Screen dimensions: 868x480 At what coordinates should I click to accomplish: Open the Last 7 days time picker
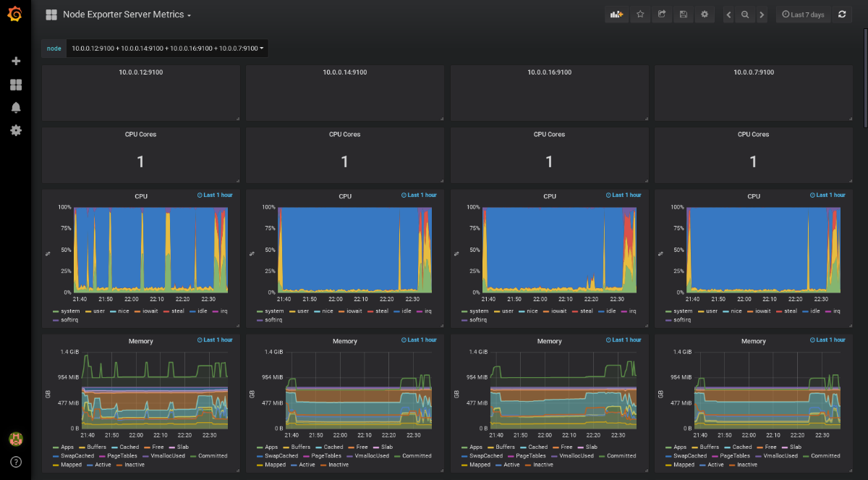point(803,14)
